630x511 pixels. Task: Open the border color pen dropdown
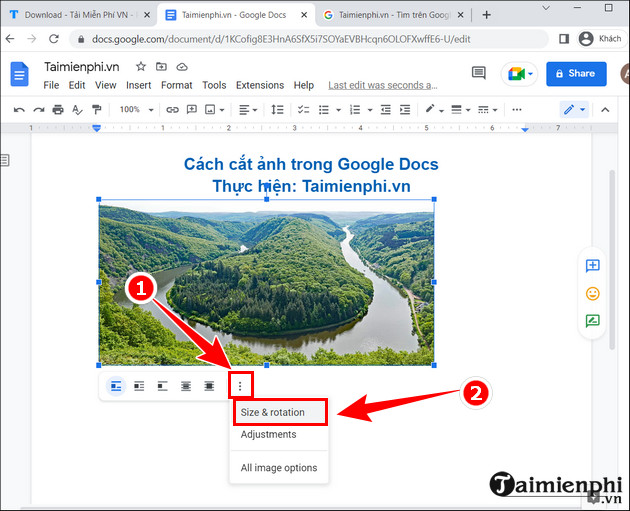click(x=435, y=109)
